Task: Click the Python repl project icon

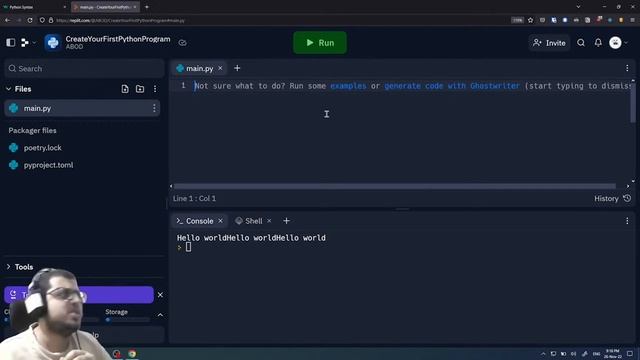Action: tap(53, 42)
